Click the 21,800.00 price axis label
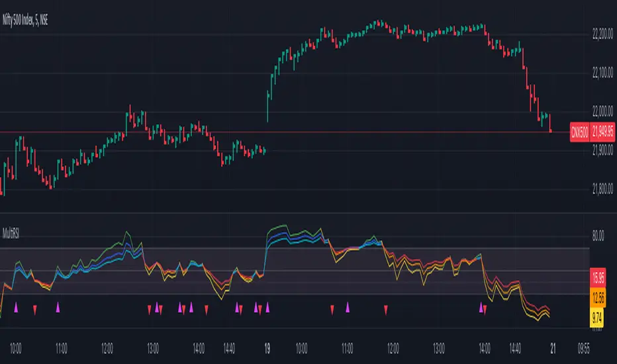The width and height of the screenshot is (617, 364). coord(602,189)
